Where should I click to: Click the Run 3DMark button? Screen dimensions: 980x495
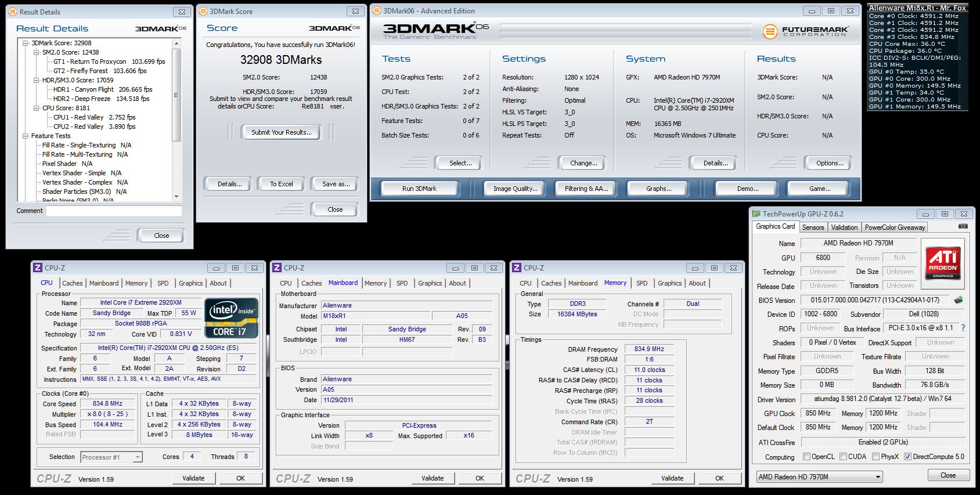click(x=419, y=189)
